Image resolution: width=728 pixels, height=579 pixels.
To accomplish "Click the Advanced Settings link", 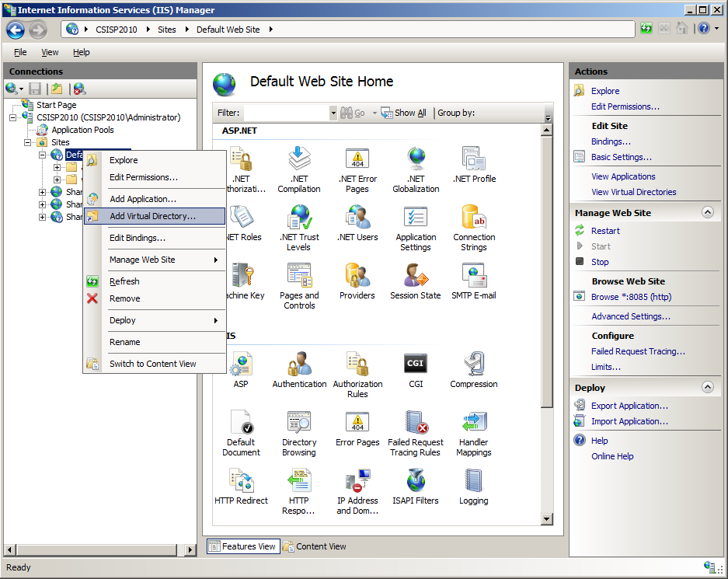I will 630,316.
